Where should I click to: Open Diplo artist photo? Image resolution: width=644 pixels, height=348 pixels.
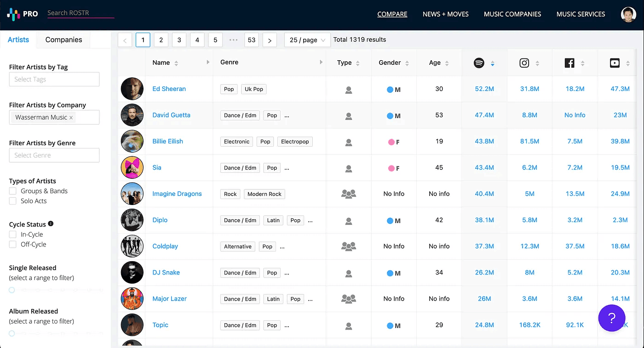pos(132,220)
